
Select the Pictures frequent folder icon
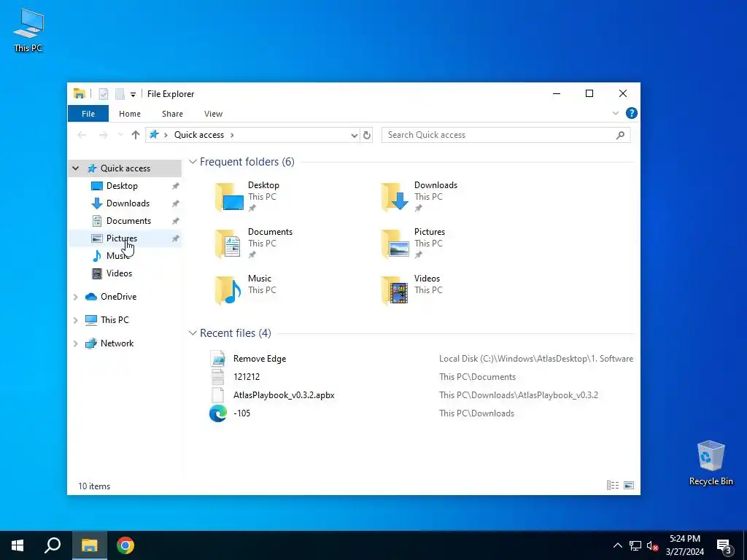(395, 244)
